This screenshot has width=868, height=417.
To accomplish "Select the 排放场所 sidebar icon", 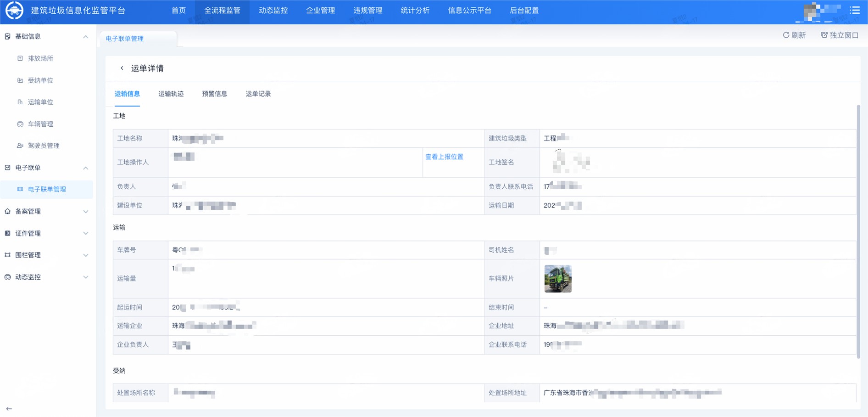I will tap(19, 58).
